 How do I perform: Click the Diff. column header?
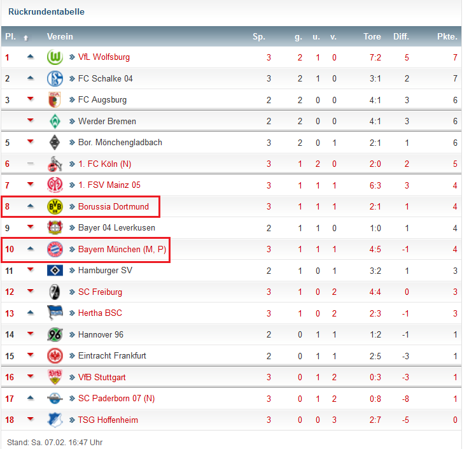click(x=401, y=36)
